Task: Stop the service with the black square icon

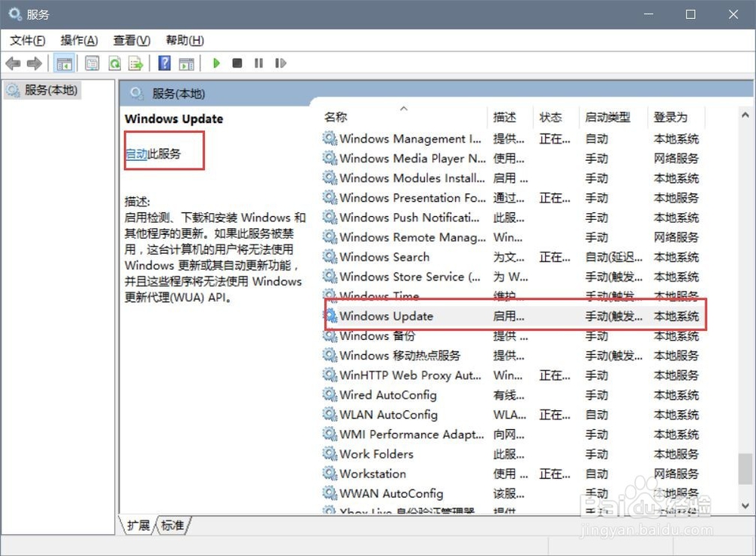Action: [x=237, y=63]
